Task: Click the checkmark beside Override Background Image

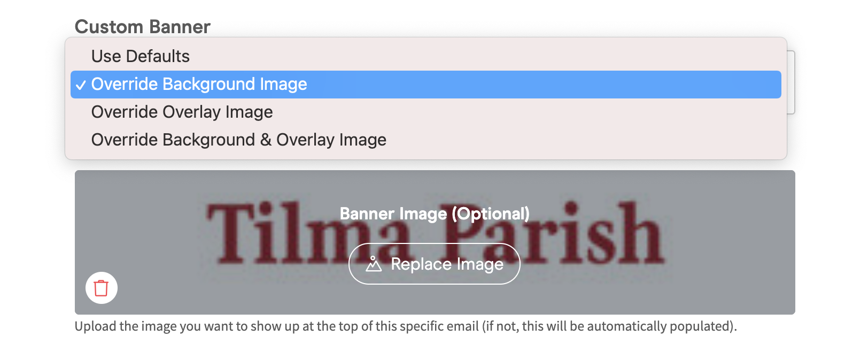Action: click(x=81, y=85)
